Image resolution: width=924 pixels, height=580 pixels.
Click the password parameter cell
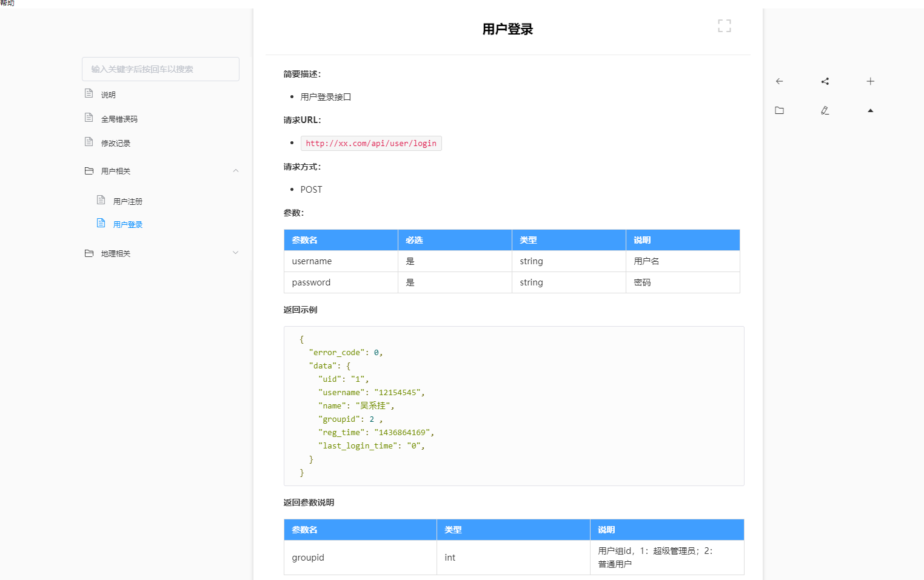pos(341,282)
